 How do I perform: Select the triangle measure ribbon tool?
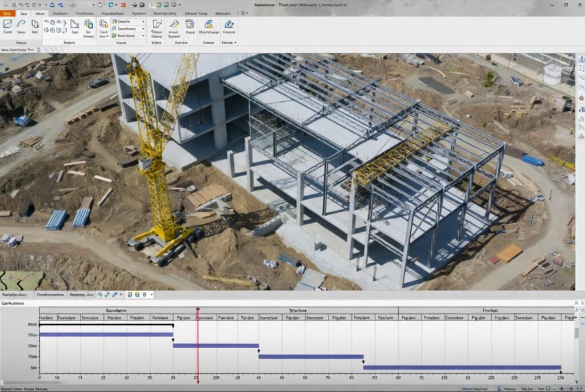point(75,25)
